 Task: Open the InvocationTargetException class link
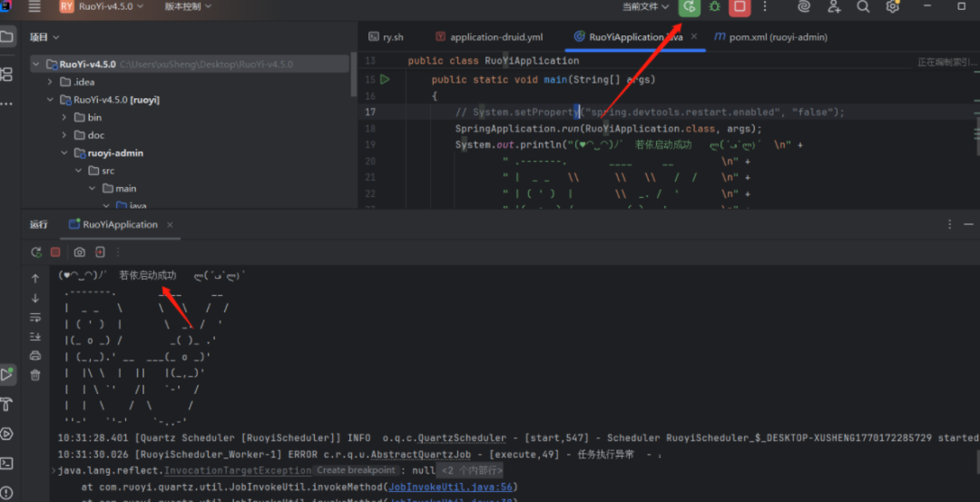coord(238,470)
